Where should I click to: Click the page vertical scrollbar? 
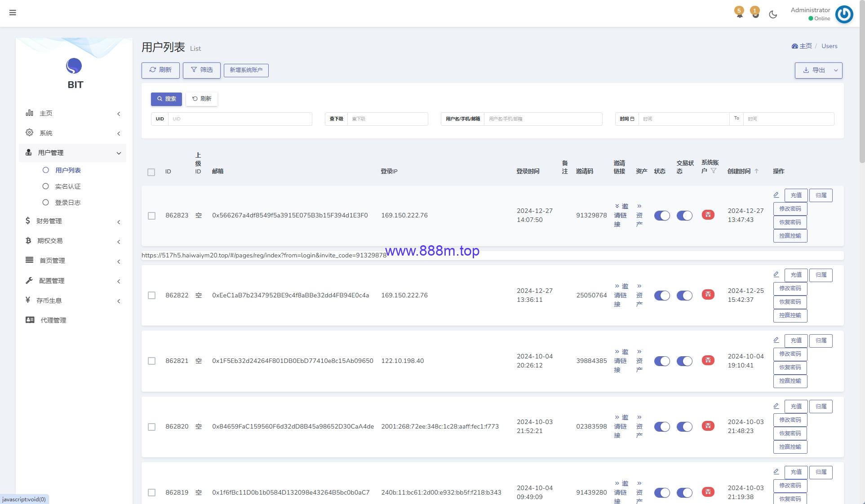pyautogui.click(x=862, y=81)
